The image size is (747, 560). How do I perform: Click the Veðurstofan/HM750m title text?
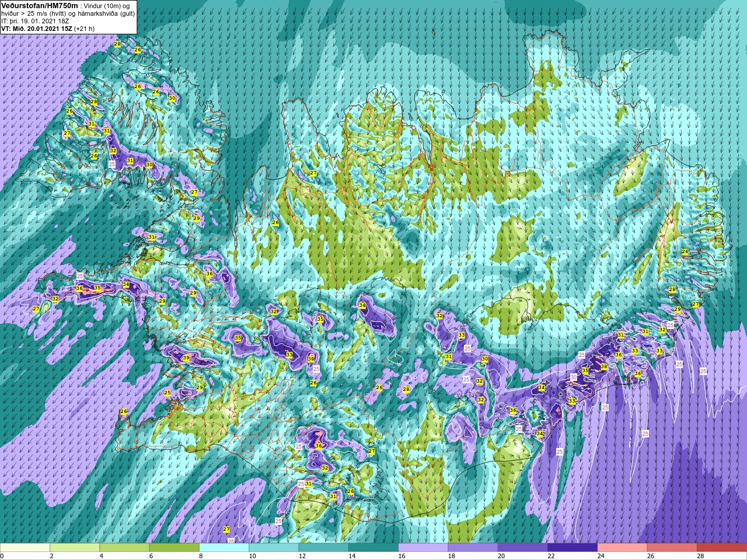40,5
